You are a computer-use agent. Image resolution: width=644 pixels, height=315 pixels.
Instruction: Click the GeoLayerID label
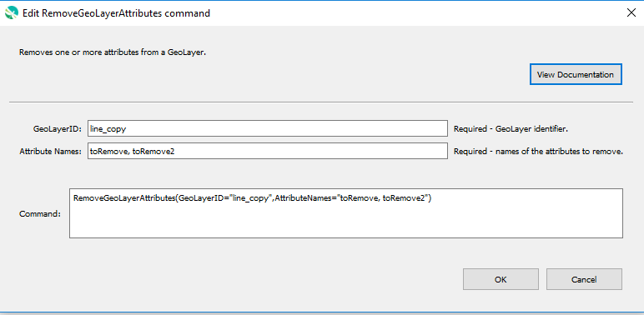(58, 129)
